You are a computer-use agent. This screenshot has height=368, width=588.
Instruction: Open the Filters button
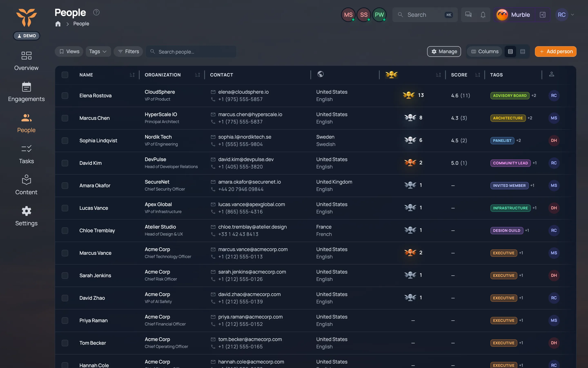click(128, 52)
